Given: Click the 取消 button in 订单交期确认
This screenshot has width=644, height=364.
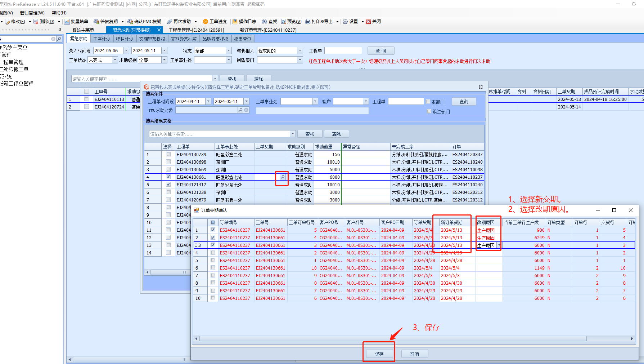Looking at the screenshot, I should (x=415, y=354).
